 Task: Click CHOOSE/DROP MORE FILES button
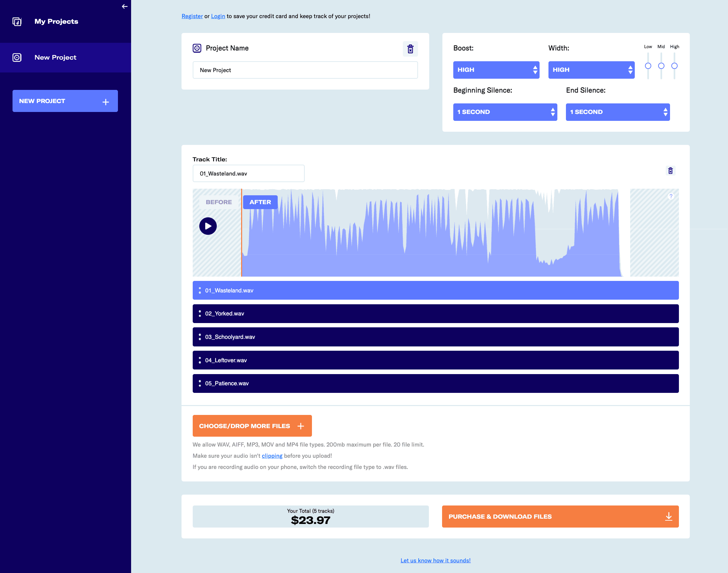coord(252,426)
